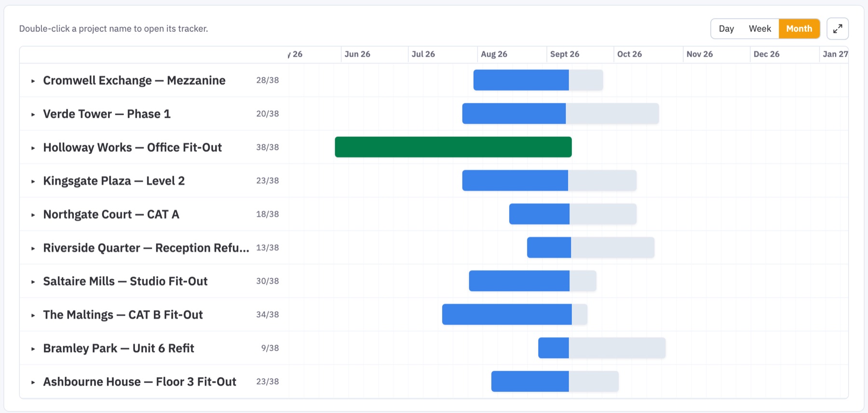Click the 38/38 count for Holloway Works
868x413 pixels.
tap(268, 147)
